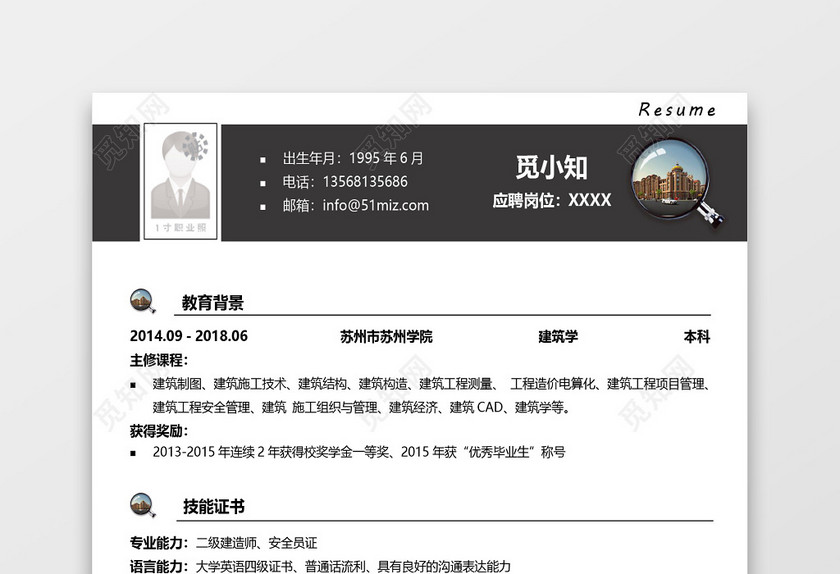
Task: Select the name 觅小知
Action: click(552, 167)
